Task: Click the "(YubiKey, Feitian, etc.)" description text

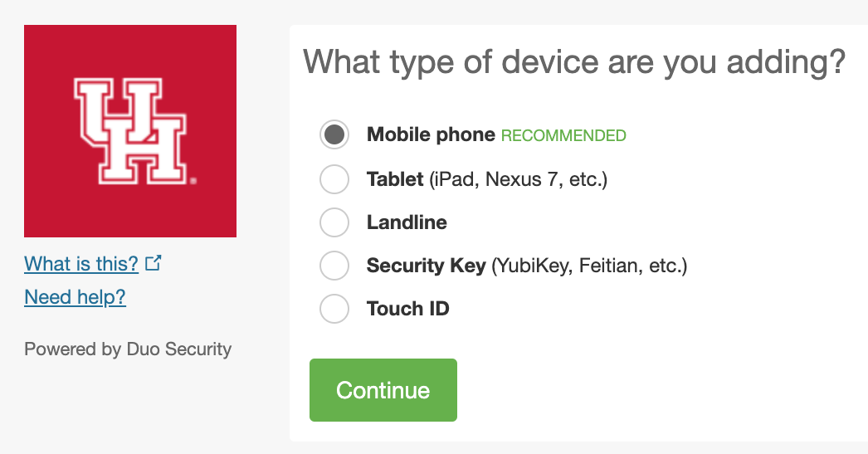Action: [589, 266]
